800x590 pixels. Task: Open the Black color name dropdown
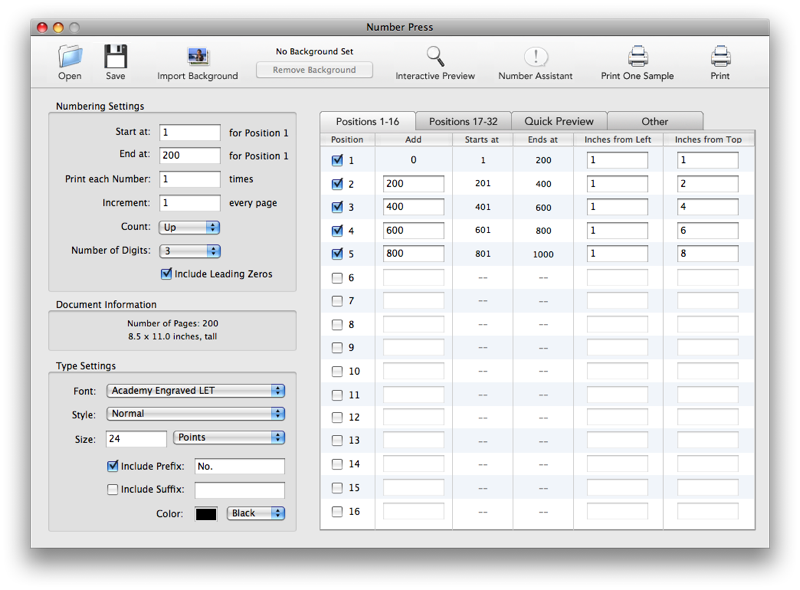coord(256,513)
